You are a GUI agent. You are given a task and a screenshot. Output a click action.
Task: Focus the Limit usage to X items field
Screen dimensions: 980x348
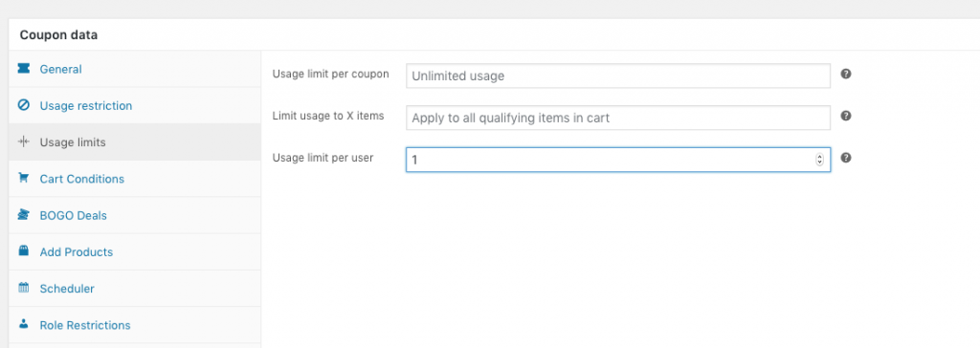pyautogui.click(x=618, y=118)
